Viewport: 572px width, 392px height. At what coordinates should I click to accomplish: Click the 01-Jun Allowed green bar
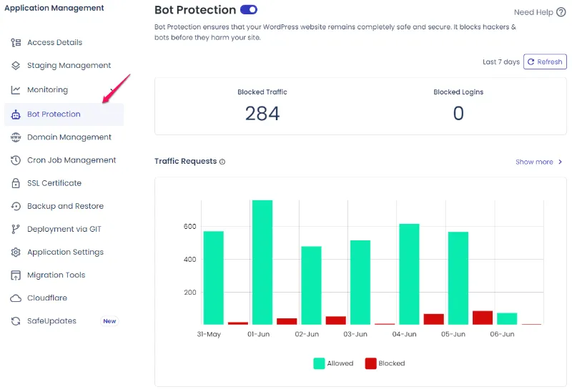click(x=262, y=262)
